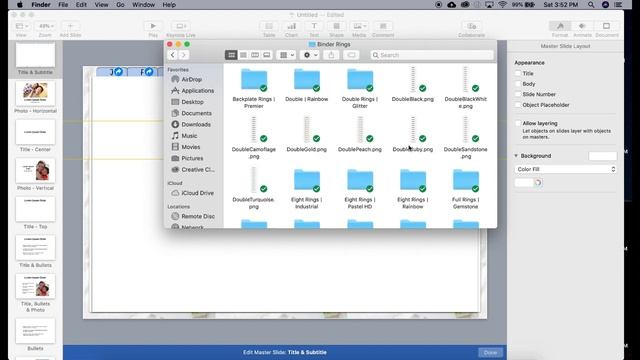The height and width of the screenshot is (360, 640).
Task: Switch Finder to column view
Action: [255, 55]
